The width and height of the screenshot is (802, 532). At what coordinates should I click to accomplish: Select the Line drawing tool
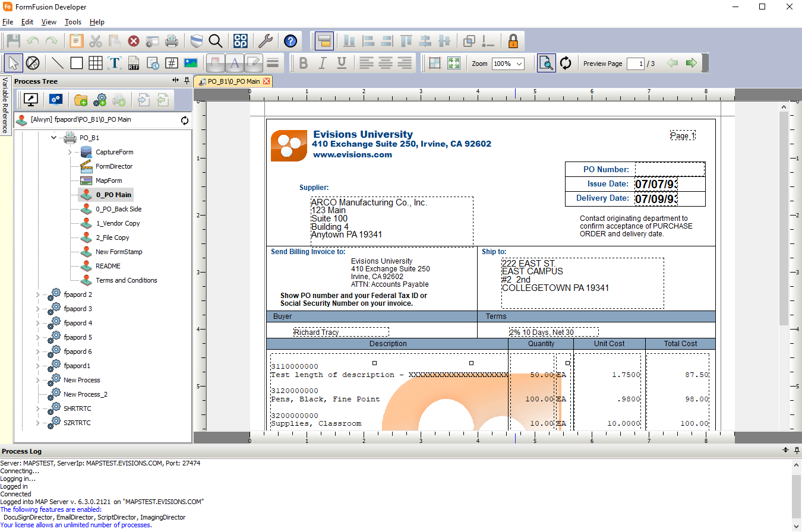click(x=58, y=63)
